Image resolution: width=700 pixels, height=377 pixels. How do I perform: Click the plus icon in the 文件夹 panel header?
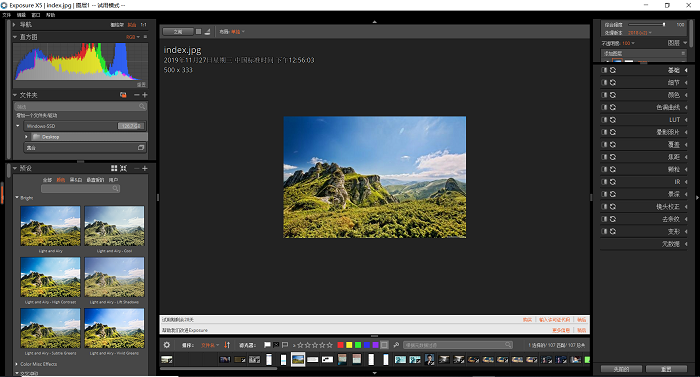145,95
